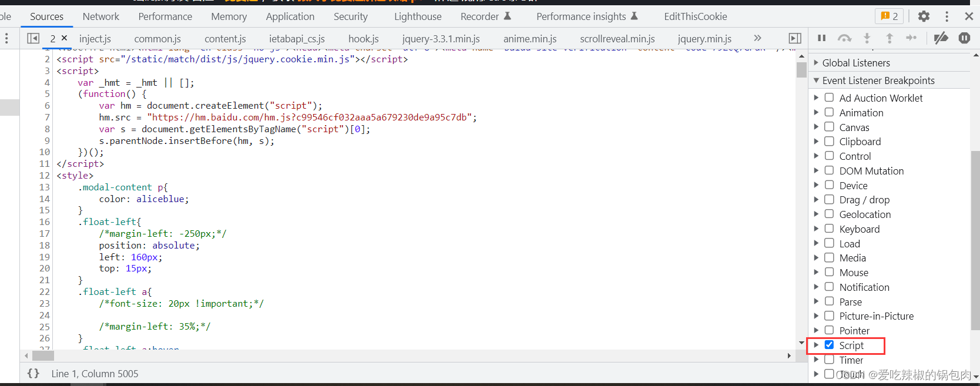Open the DevTools three-dot customize menu
This screenshot has height=386, width=980.
click(947, 16)
